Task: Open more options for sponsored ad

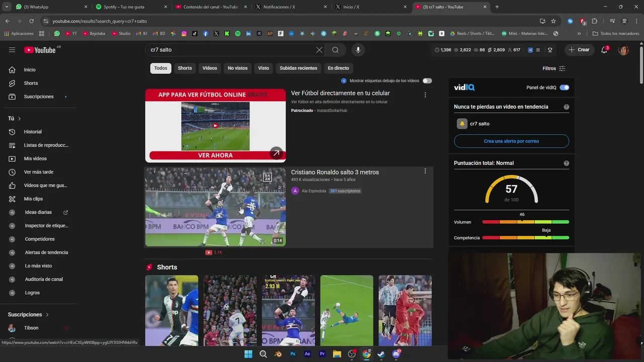Action: coord(425,95)
